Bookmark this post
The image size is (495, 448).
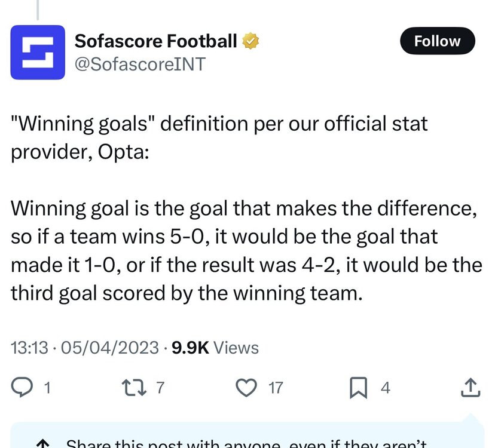[x=358, y=388]
